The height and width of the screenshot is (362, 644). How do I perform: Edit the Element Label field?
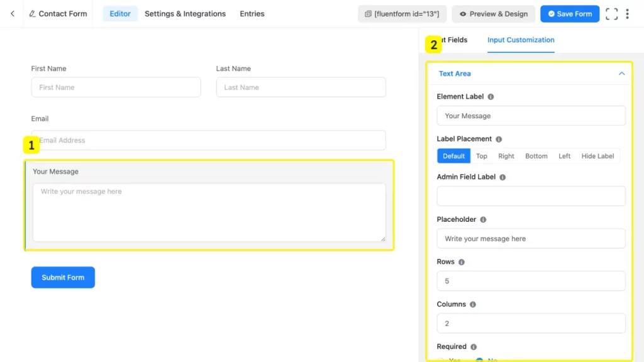531,116
